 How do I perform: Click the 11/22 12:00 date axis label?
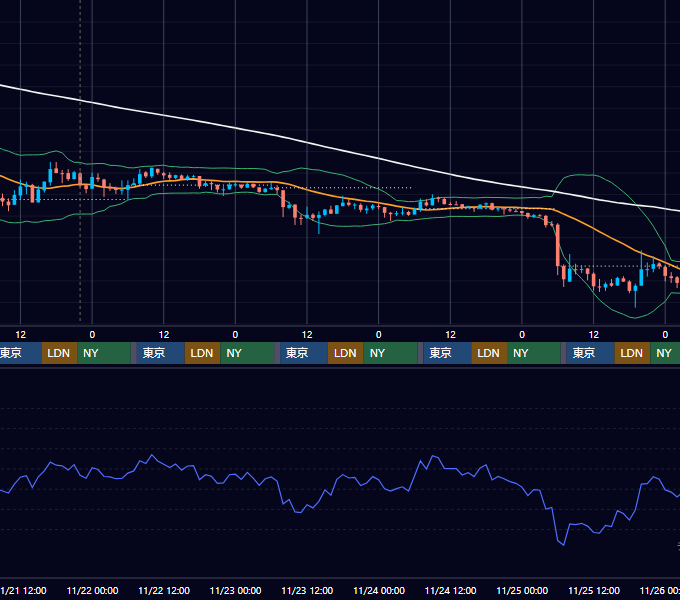[164, 590]
